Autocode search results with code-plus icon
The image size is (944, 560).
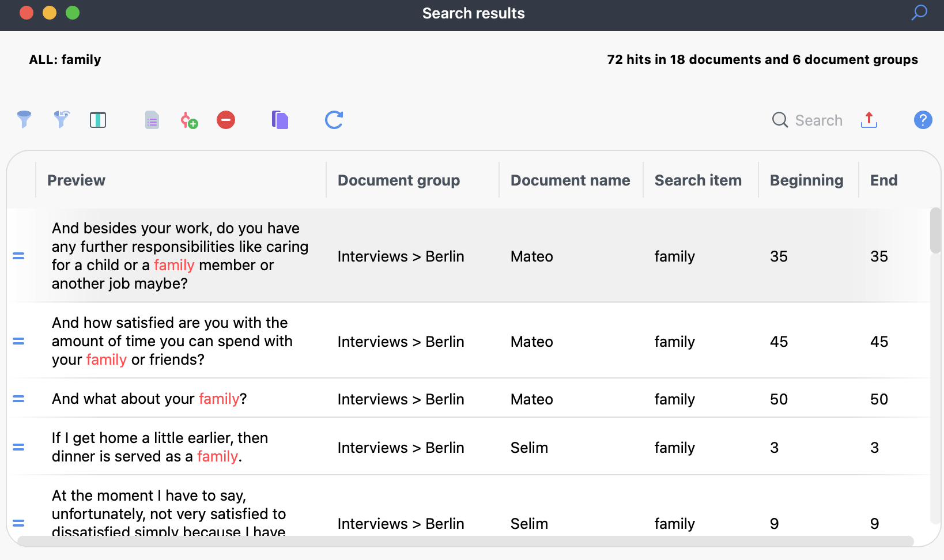(189, 120)
